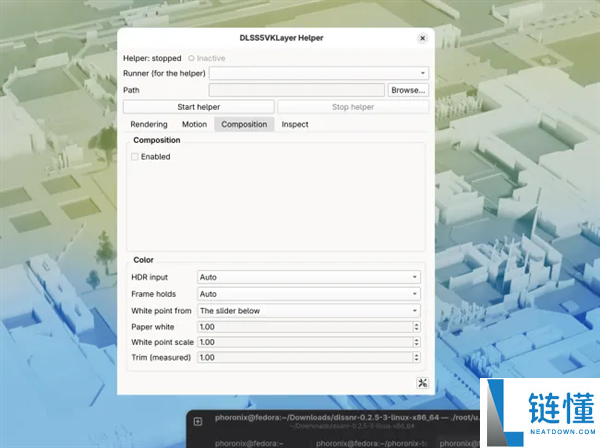The height and width of the screenshot is (448, 600).
Task: Select the Composition tab
Action: point(244,124)
